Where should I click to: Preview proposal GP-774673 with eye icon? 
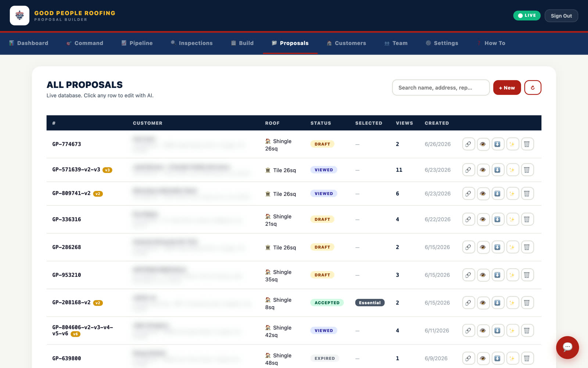coord(483,144)
